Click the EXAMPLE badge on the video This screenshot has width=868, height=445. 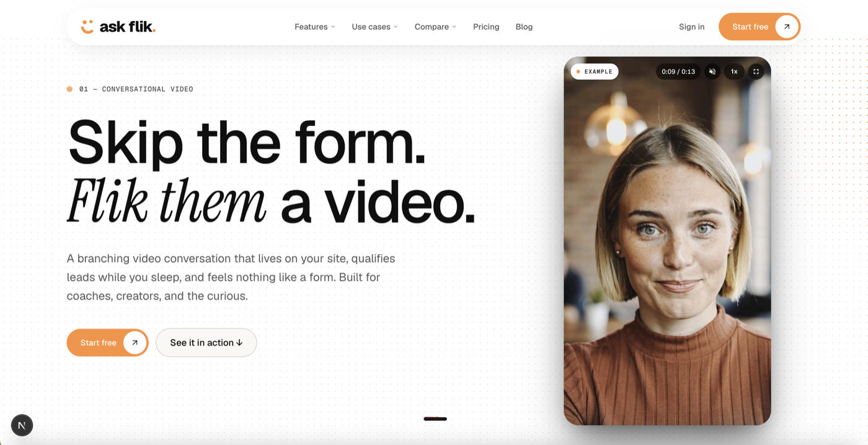(x=595, y=72)
